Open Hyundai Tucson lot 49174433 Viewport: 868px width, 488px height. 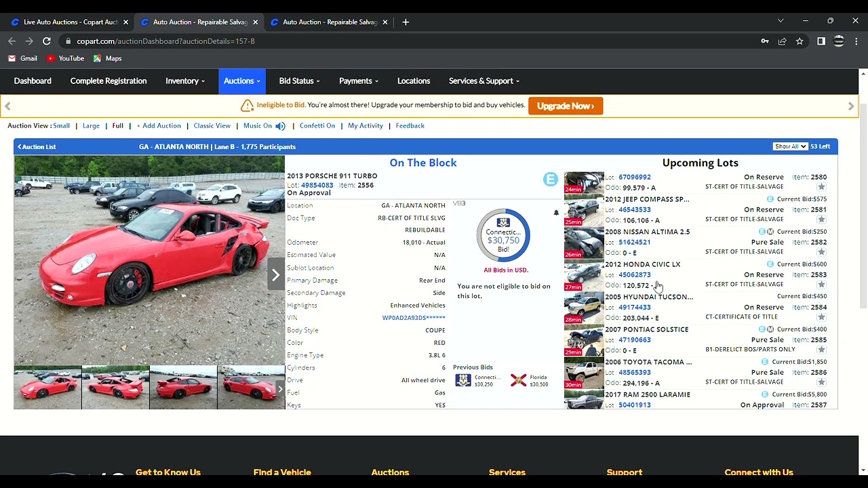coord(635,307)
